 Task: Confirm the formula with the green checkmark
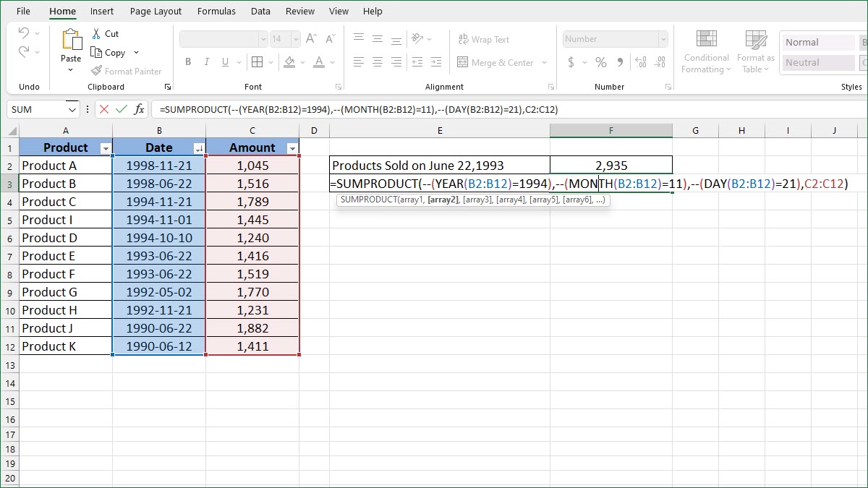click(121, 109)
